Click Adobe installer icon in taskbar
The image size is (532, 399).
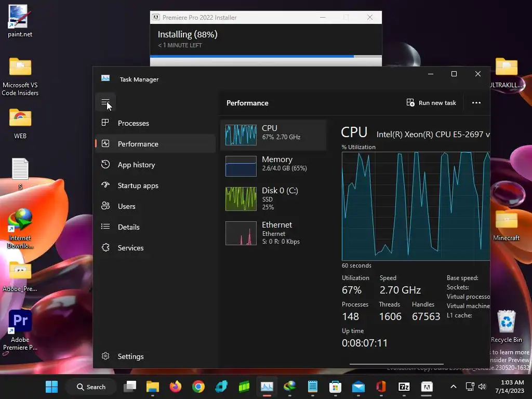tap(427, 387)
